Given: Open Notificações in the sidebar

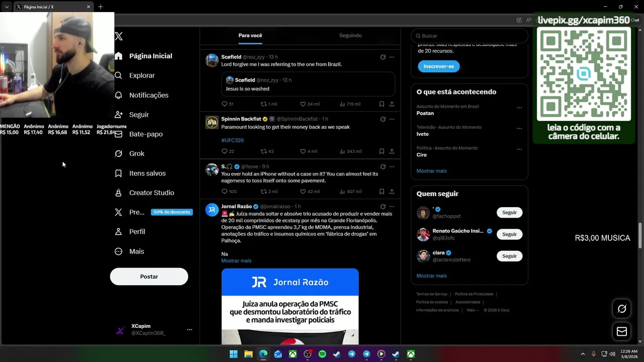Looking at the screenshot, I should coord(141,95).
